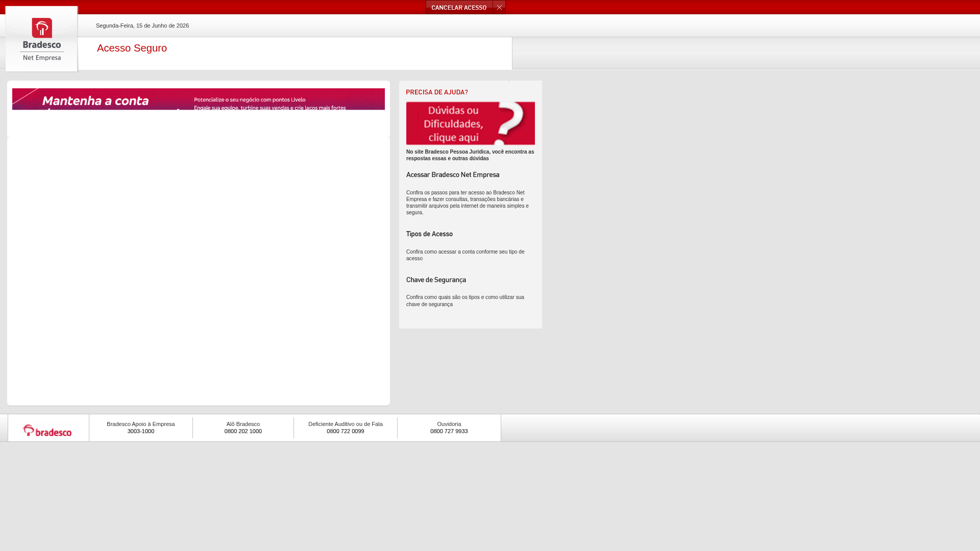Open the Chave de Segurança link

pos(436,280)
